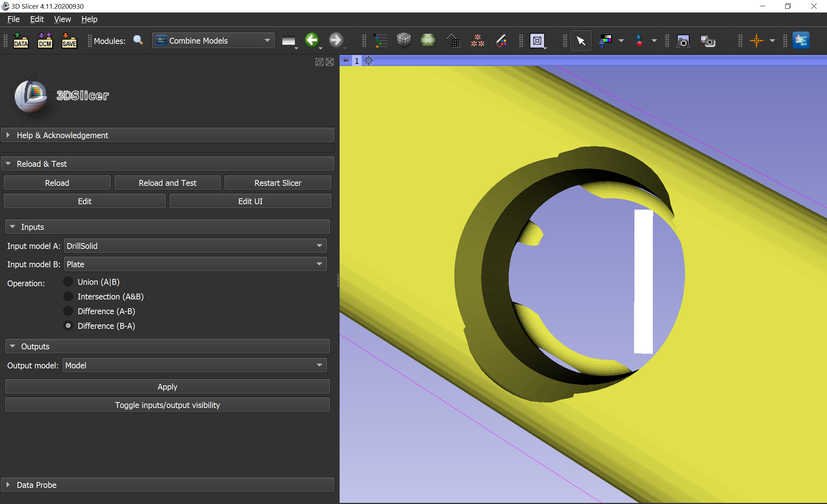Go back to the previous module
This screenshot has width=827, height=504.
tap(311, 41)
